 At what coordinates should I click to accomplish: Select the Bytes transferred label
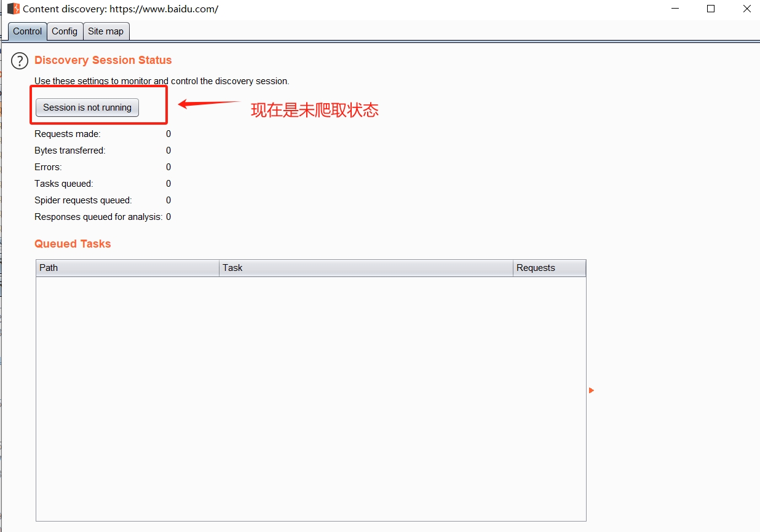(x=70, y=151)
